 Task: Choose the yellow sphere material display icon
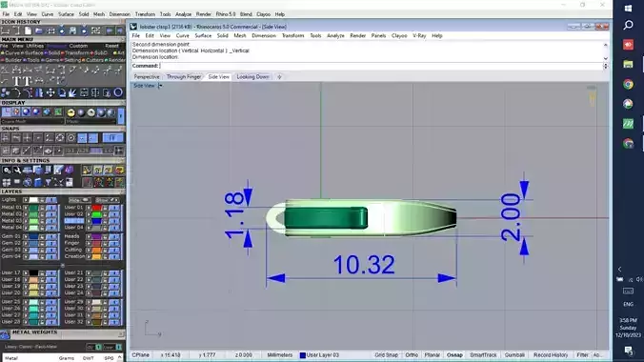click(71, 112)
